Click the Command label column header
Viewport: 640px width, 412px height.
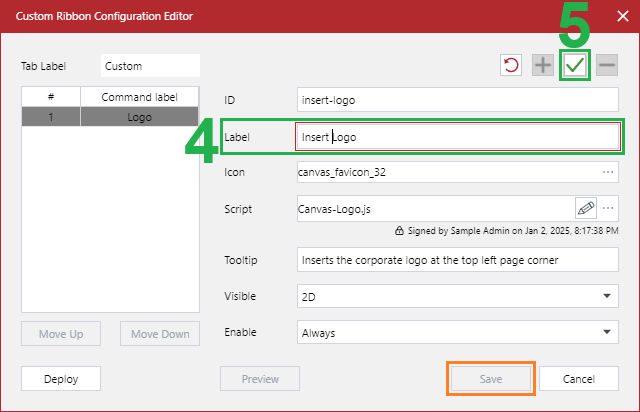(139, 97)
